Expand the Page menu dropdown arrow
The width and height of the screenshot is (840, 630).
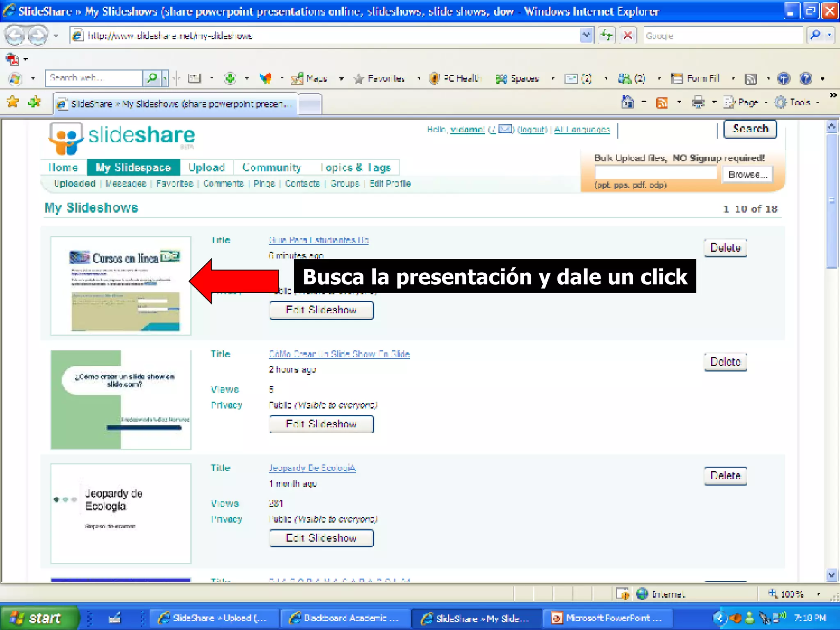tap(766, 102)
